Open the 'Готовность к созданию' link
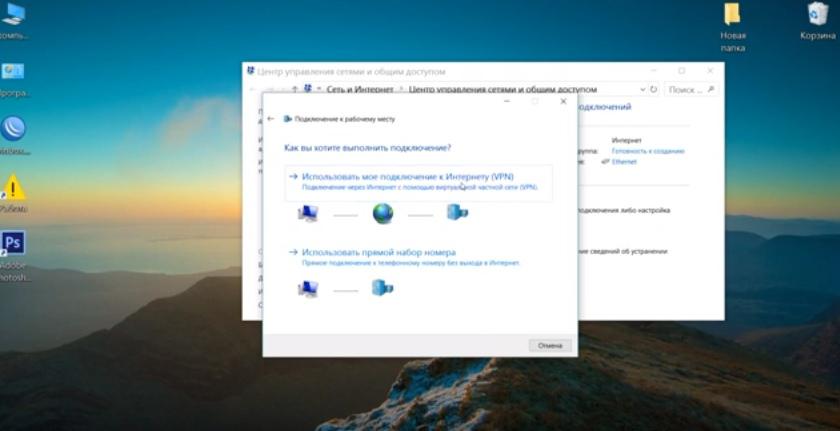Image resolution: width=840 pixels, height=431 pixels. tap(647, 151)
